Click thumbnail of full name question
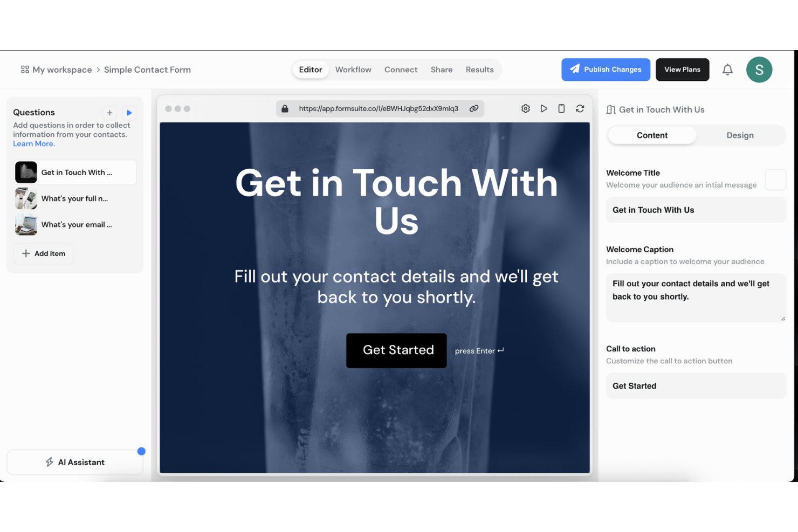798x532 pixels. pyautogui.click(x=26, y=198)
